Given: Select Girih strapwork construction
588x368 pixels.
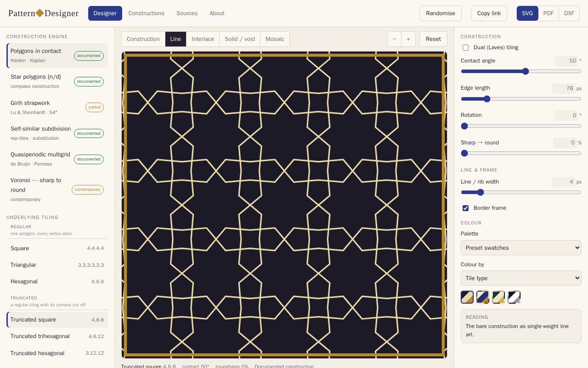Looking at the screenshot, I should click(57, 108).
